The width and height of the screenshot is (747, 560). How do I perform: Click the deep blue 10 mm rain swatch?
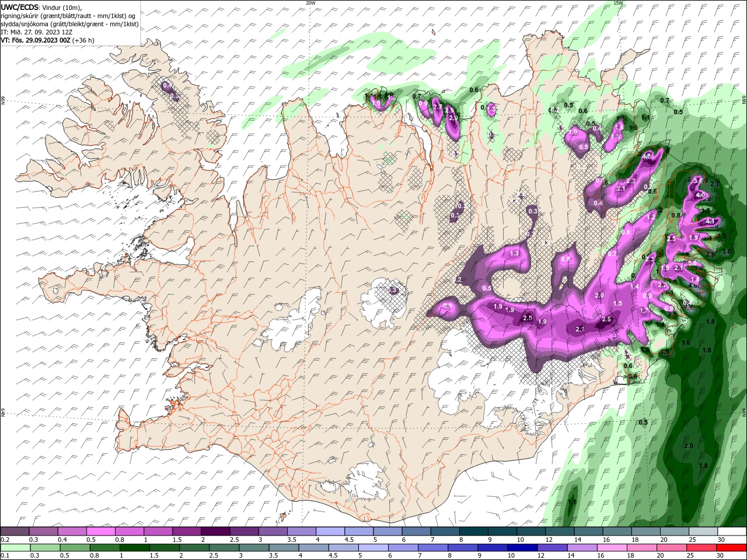(x=522, y=548)
